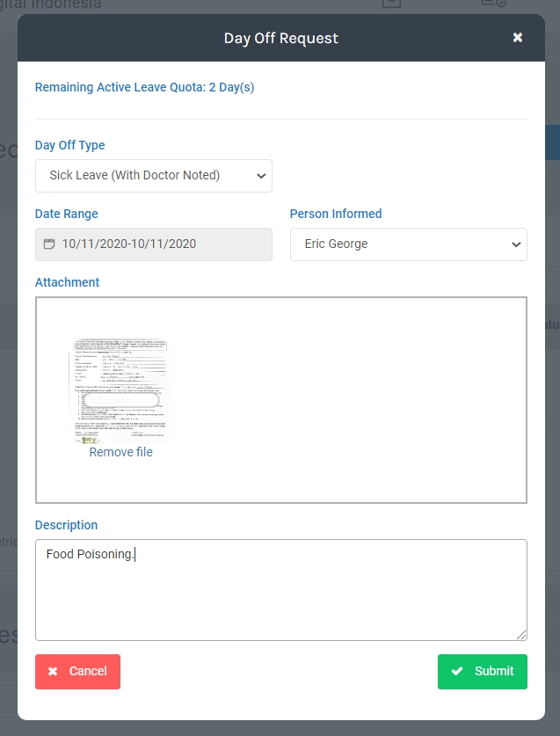Expand the Person Informed chevron arrow
The width and height of the screenshot is (560, 736).
(515, 244)
